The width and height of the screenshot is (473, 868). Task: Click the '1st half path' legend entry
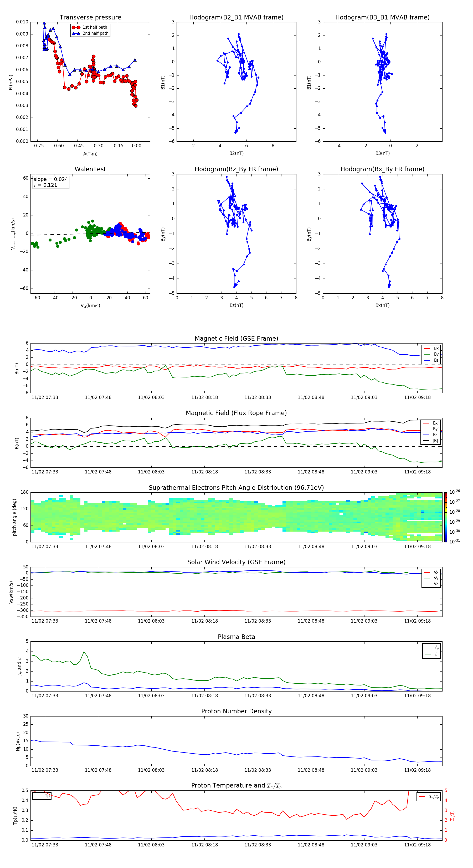tap(90, 27)
